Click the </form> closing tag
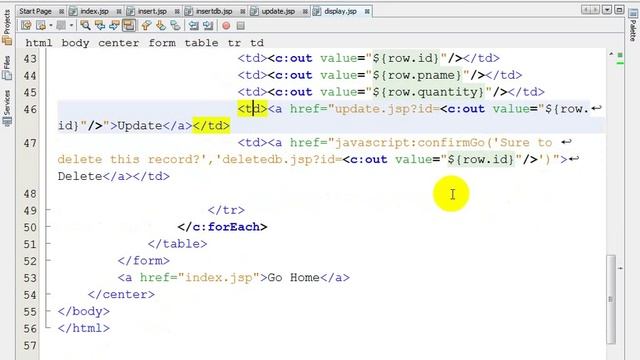The image size is (640, 360). click(x=144, y=261)
